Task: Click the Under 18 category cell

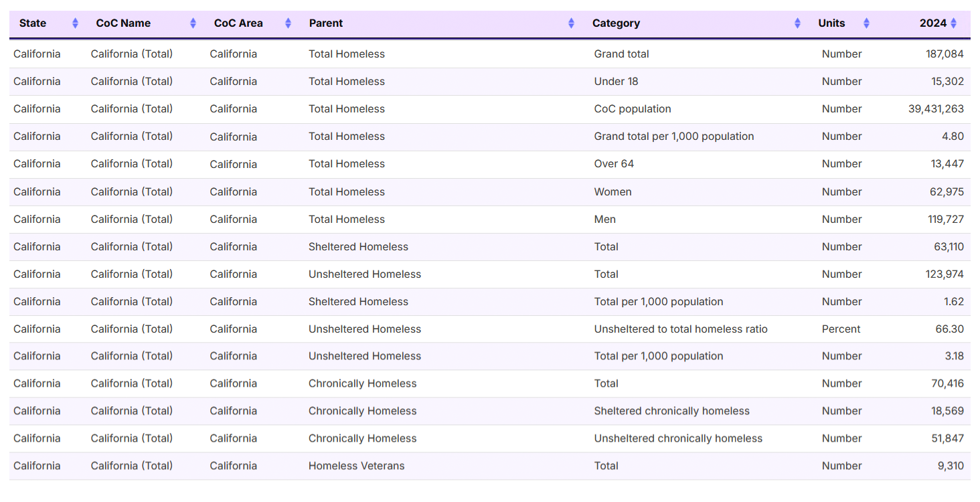Action: [616, 82]
